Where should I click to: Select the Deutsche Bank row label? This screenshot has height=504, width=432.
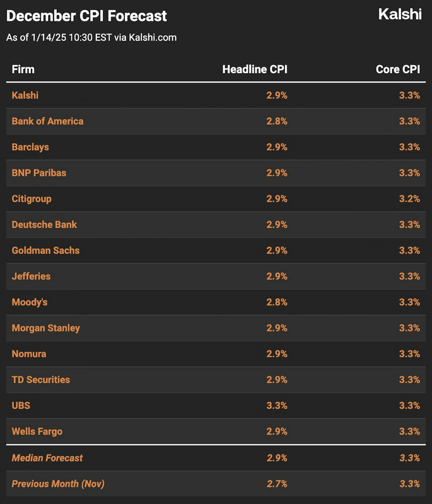tap(44, 225)
